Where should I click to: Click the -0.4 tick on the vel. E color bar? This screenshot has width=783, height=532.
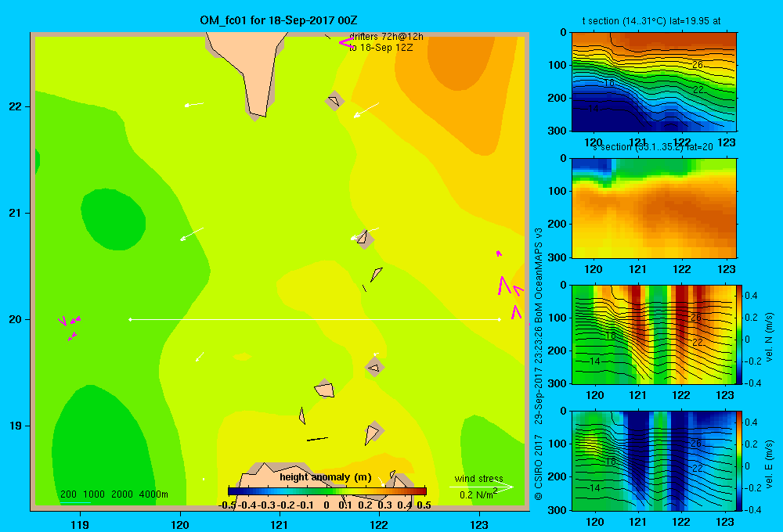click(x=752, y=509)
